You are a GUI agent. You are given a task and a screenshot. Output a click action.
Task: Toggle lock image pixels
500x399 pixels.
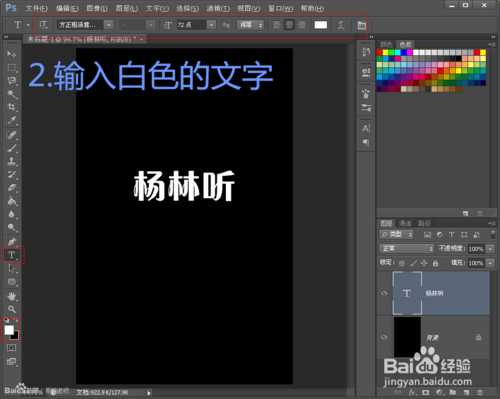click(413, 263)
